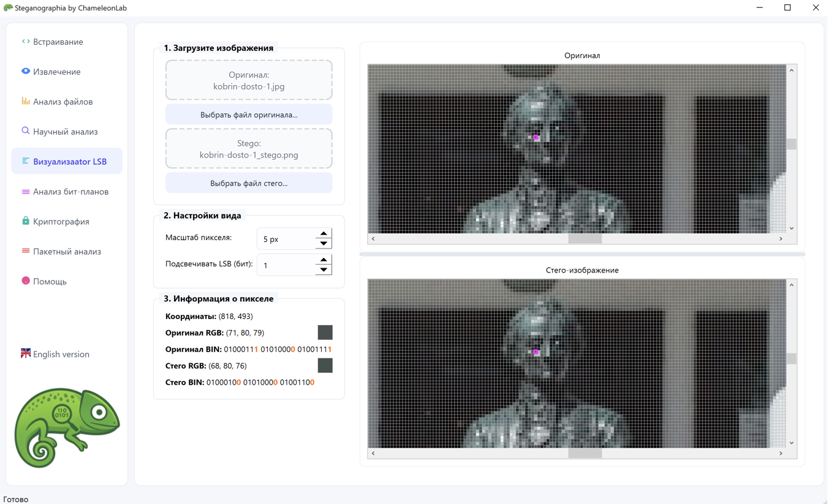Click the Оригинал scroll left arrow
Viewport: 828px width, 504px height.
click(x=373, y=239)
